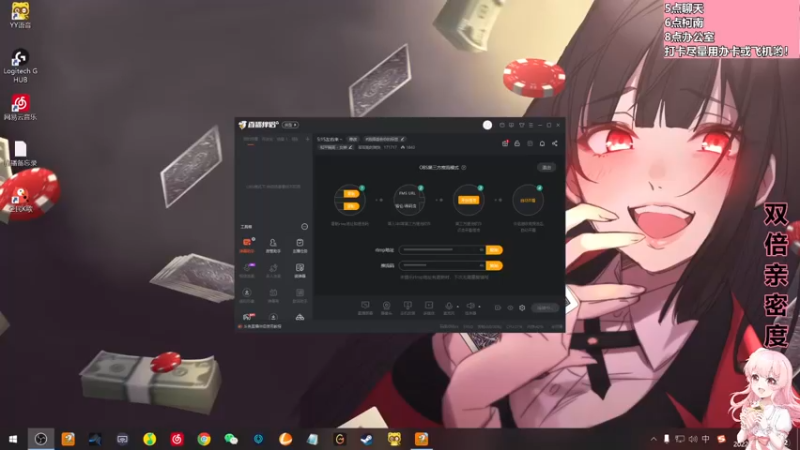This screenshot has width=800, height=450.
Task: Open WeChat from the taskbar
Action: point(231,439)
